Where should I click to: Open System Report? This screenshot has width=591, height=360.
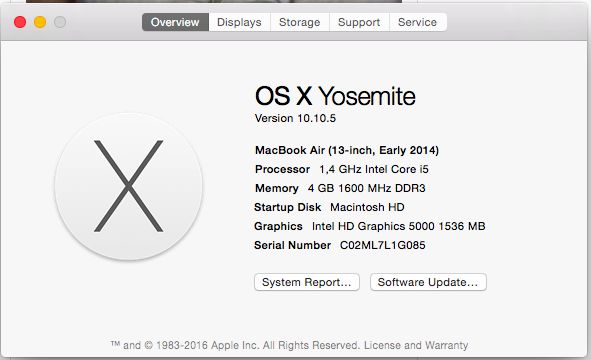(307, 282)
